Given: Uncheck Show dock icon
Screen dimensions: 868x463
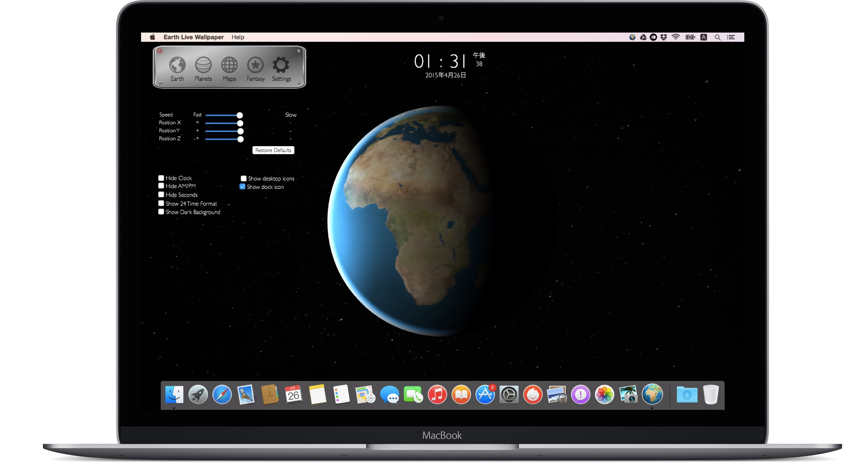Looking at the screenshot, I should pos(242,187).
